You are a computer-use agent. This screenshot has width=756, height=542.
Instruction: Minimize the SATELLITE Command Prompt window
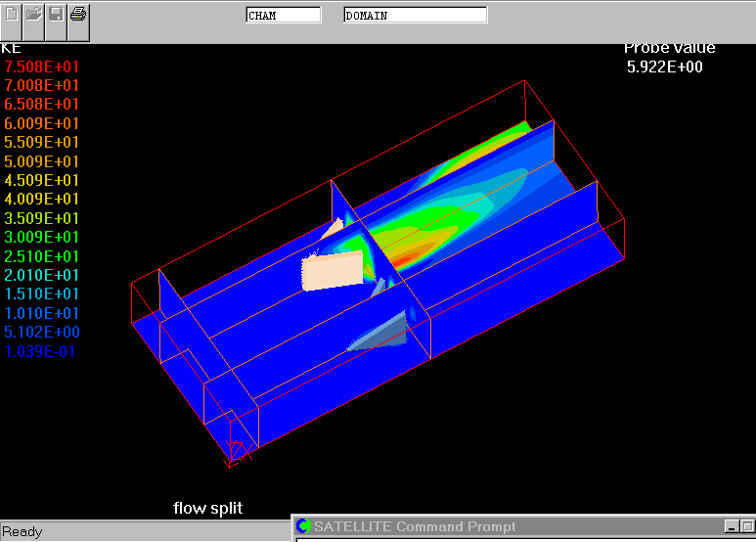coord(733,527)
